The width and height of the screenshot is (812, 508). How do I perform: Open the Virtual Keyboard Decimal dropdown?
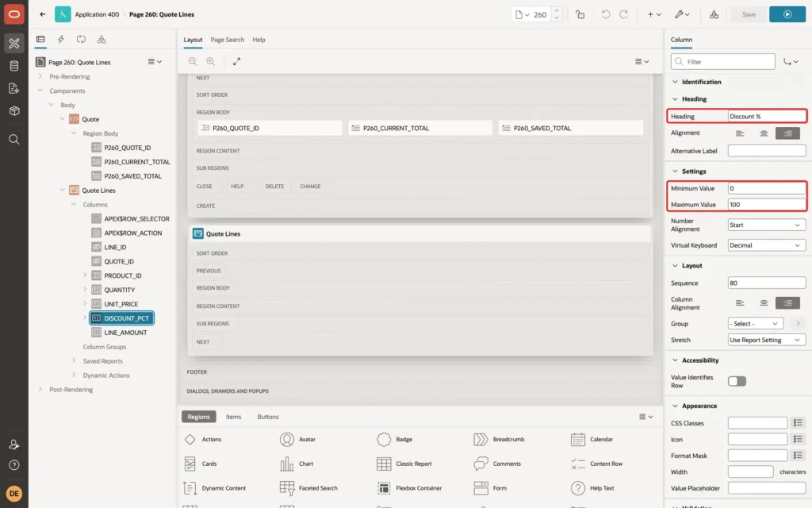pos(767,245)
